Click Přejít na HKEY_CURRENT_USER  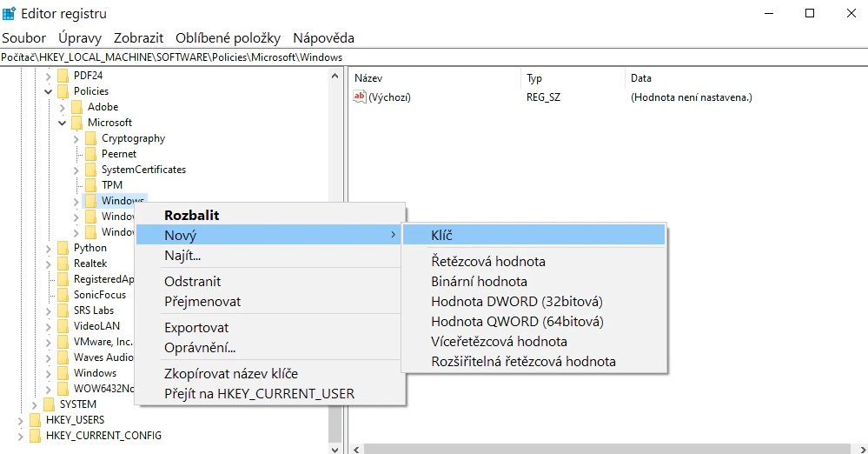click(268, 393)
